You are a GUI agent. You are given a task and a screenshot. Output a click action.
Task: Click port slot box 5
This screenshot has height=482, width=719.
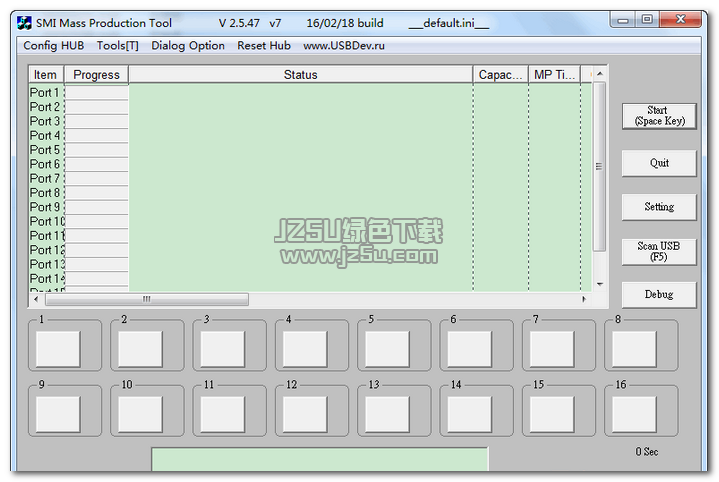coord(387,349)
